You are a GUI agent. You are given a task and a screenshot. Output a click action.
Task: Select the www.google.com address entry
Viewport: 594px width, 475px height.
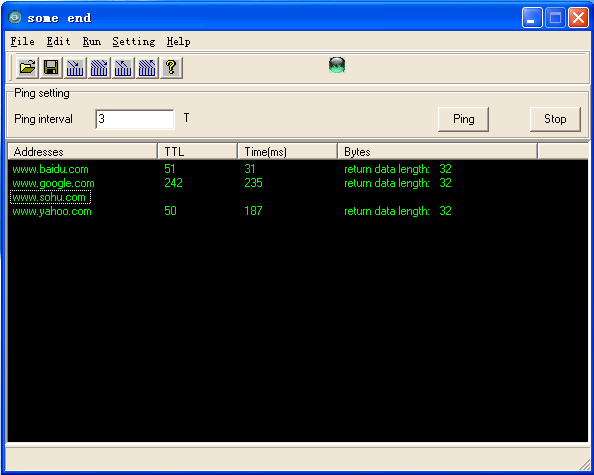[x=53, y=183]
